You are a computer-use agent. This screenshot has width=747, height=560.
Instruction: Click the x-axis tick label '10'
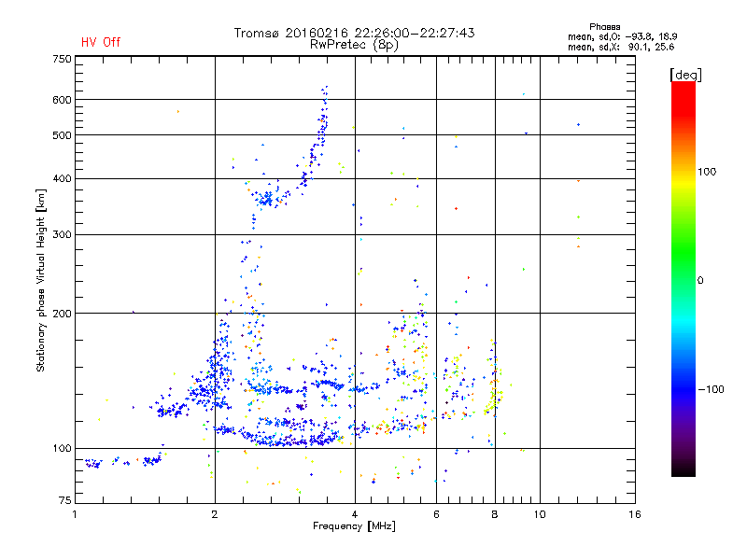coord(540,514)
